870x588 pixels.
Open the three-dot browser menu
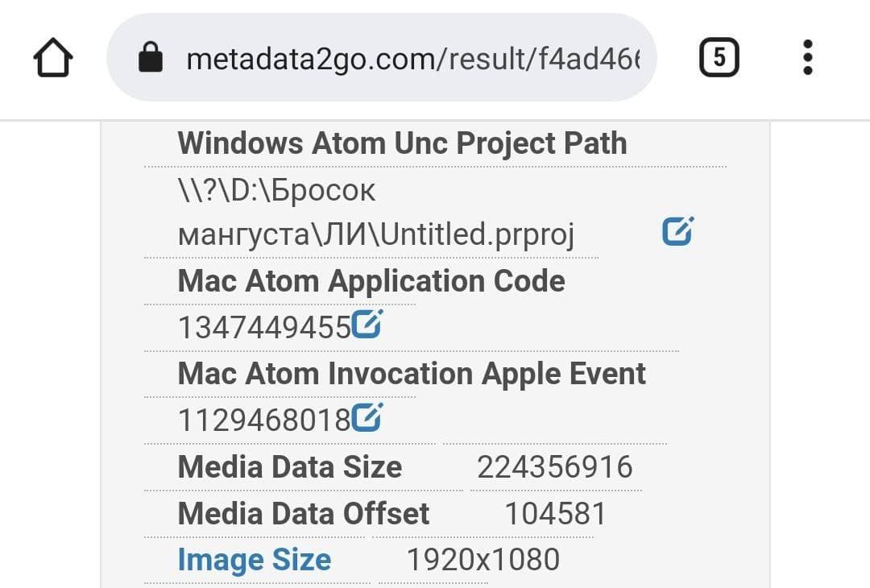pyautogui.click(x=808, y=58)
